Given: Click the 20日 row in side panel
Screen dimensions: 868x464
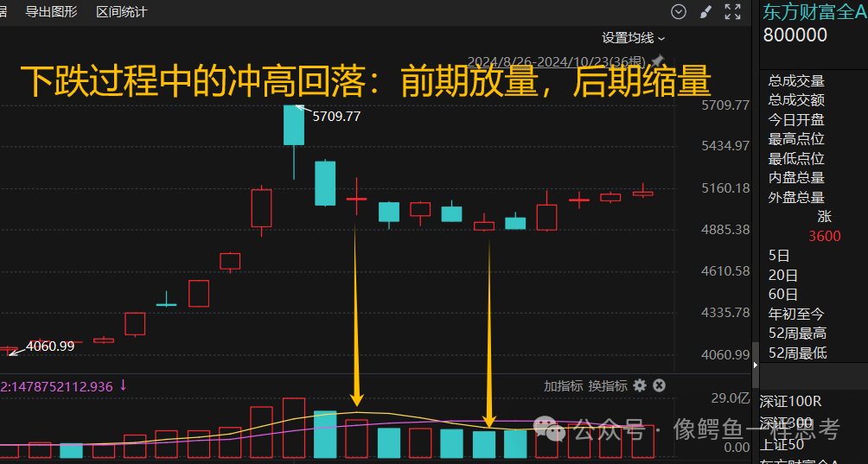Looking at the screenshot, I should (782, 275).
